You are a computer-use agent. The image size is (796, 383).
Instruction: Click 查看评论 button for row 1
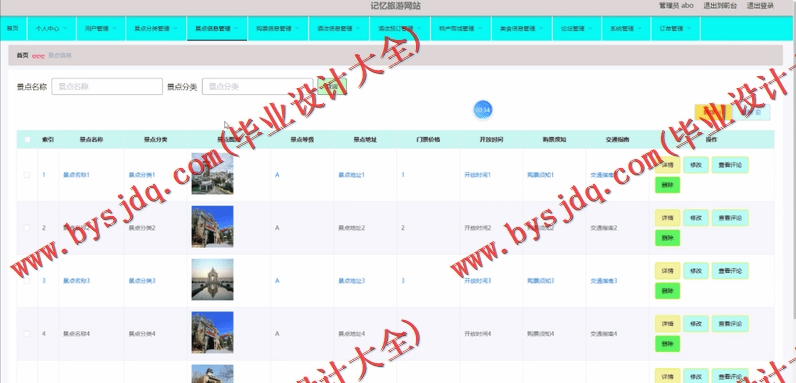(730, 165)
